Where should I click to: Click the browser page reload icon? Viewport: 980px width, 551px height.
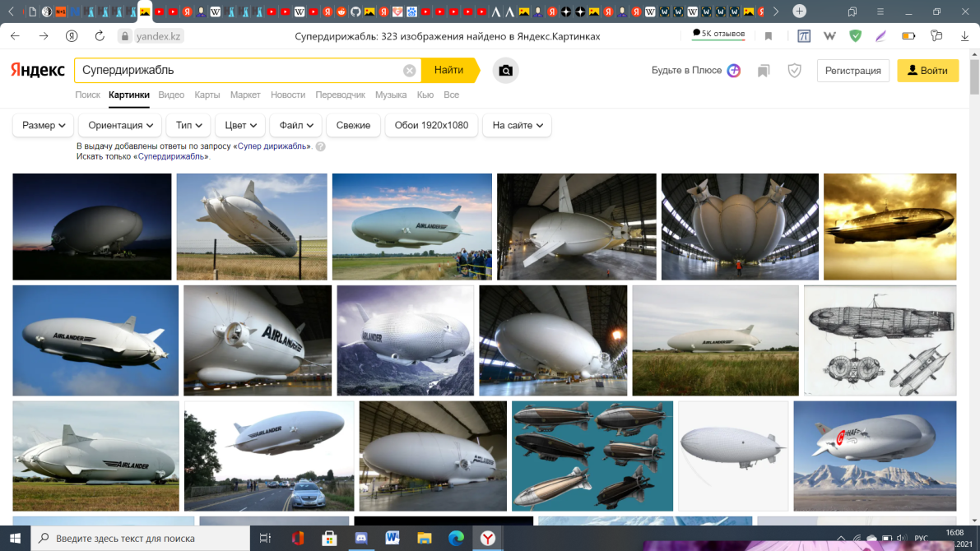coord(100,36)
